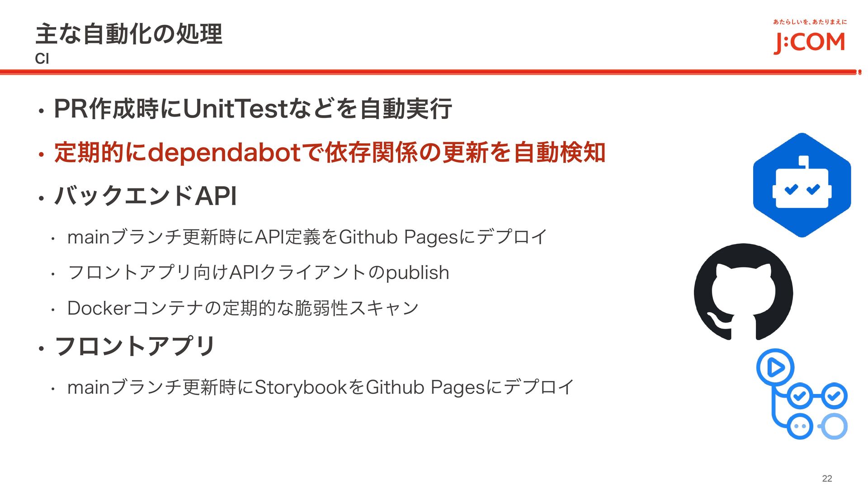Screen dimensions: 868x488
Task: Click the play button in Actions icon
Action: tap(775, 367)
